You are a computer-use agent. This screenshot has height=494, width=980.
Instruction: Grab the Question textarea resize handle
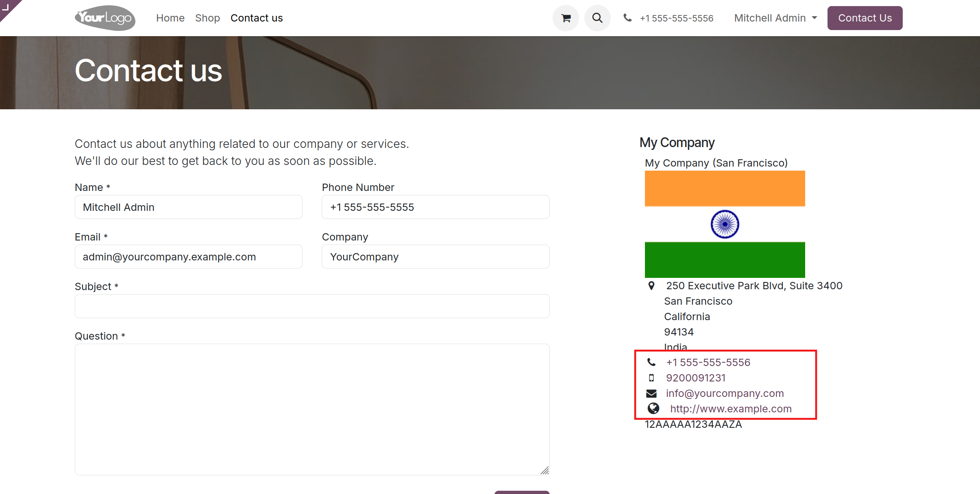(x=545, y=470)
